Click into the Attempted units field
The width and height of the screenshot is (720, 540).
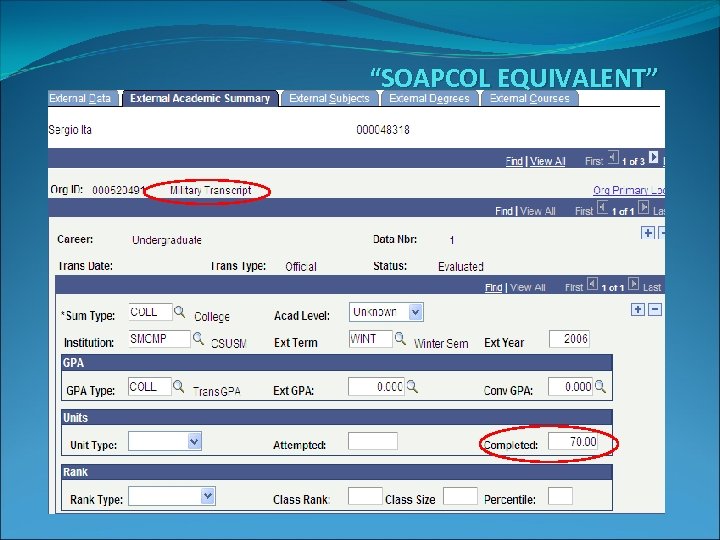(373, 441)
